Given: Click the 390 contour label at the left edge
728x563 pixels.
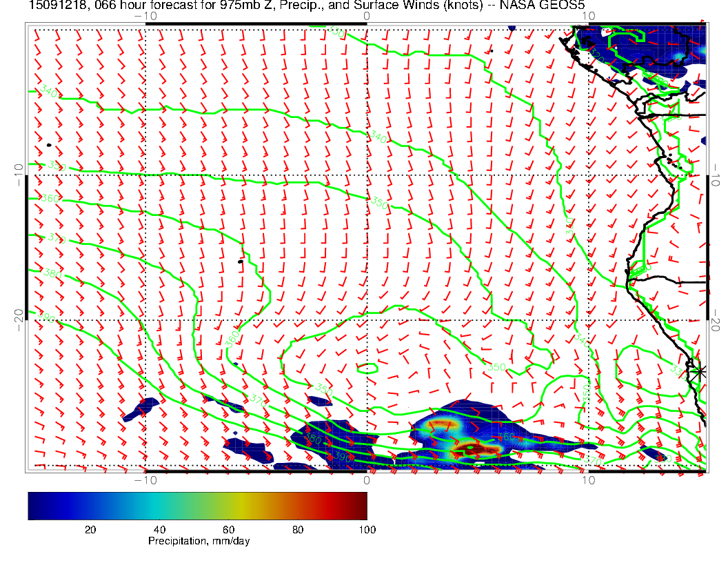Looking at the screenshot, I should (46, 317).
